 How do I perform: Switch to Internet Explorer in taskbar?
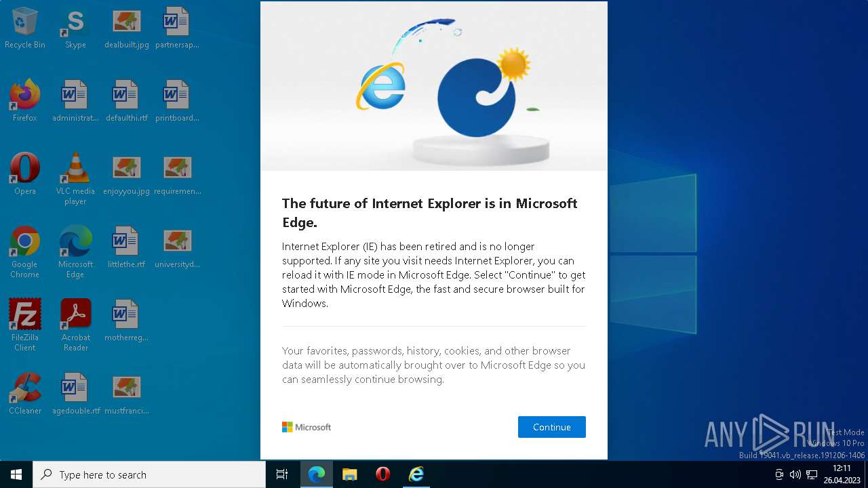(416, 474)
